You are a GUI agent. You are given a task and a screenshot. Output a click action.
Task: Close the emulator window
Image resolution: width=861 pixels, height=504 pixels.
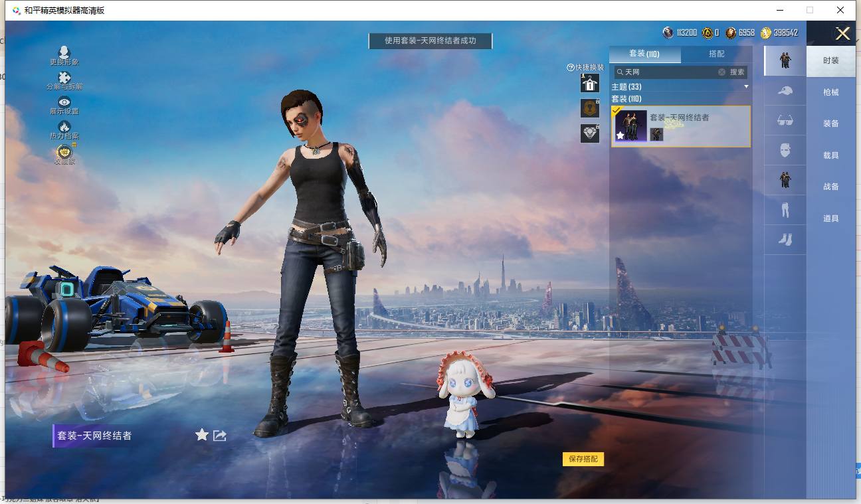(840, 10)
